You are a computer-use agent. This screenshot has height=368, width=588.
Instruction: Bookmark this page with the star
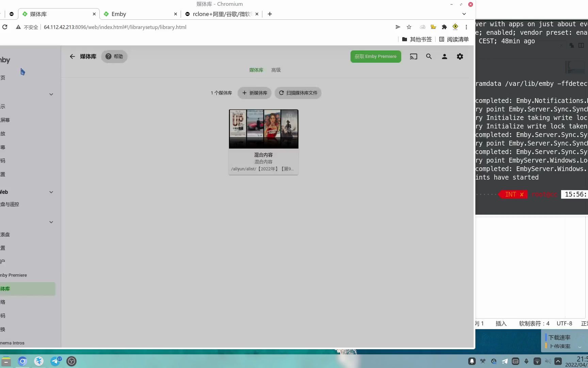click(x=409, y=27)
